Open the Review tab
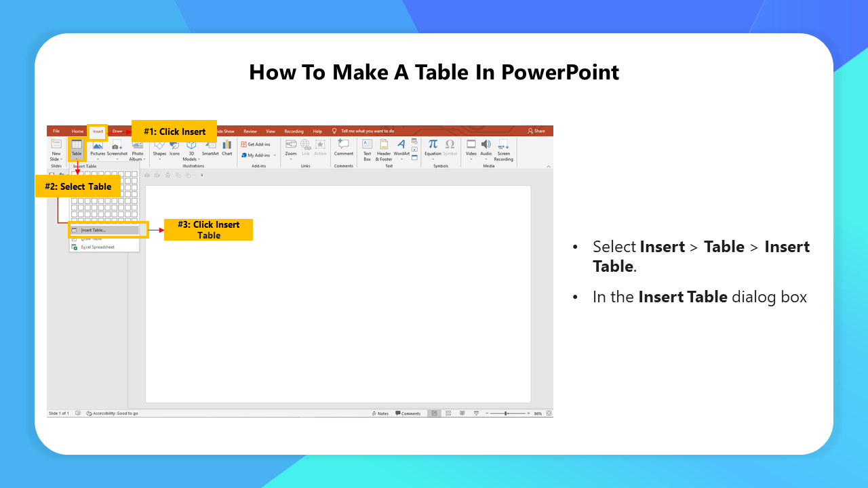The image size is (868, 488). coord(250,131)
